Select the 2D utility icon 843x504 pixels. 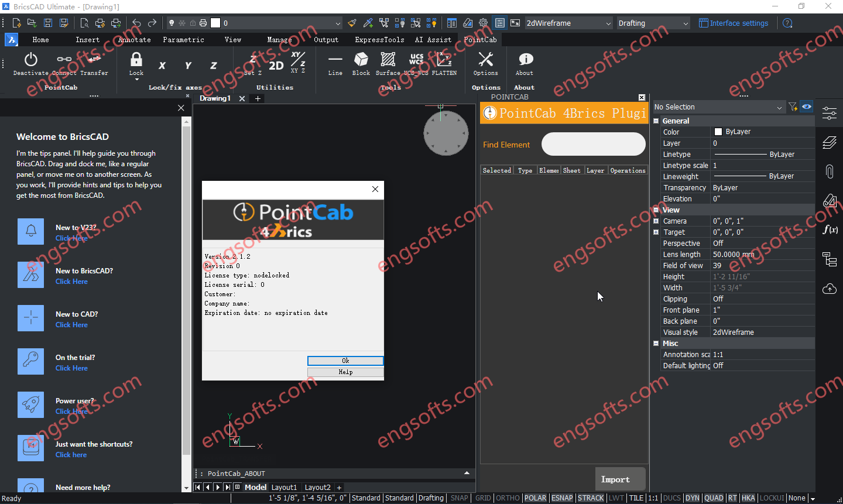pos(276,66)
